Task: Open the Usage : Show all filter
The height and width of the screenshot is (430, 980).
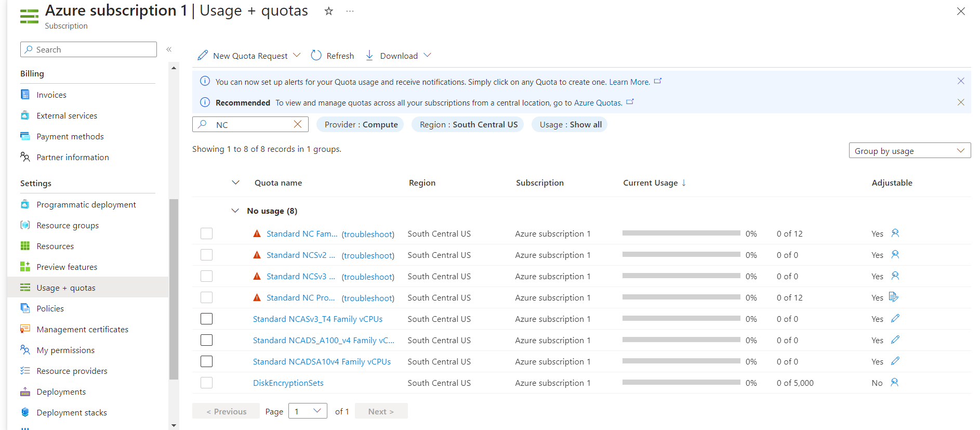Action: tap(570, 124)
